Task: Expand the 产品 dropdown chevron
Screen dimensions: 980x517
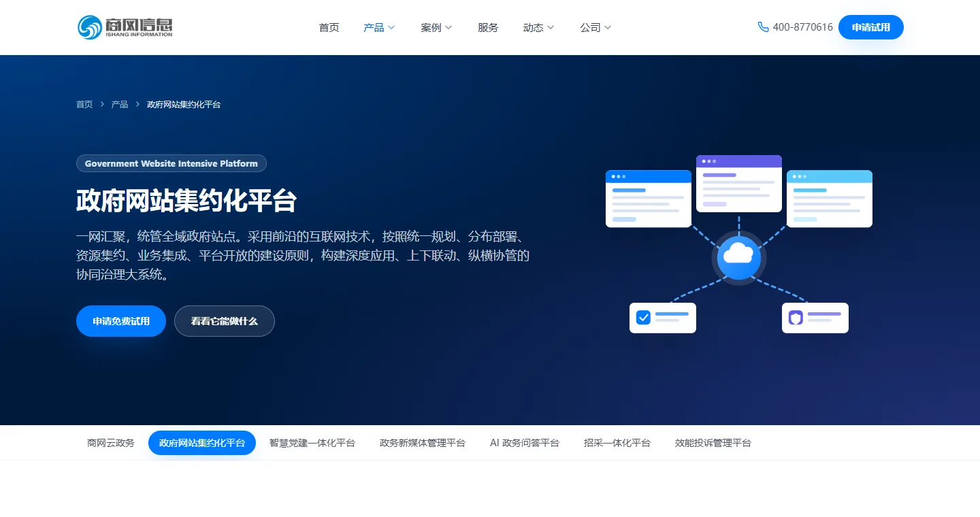Action: tap(391, 28)
